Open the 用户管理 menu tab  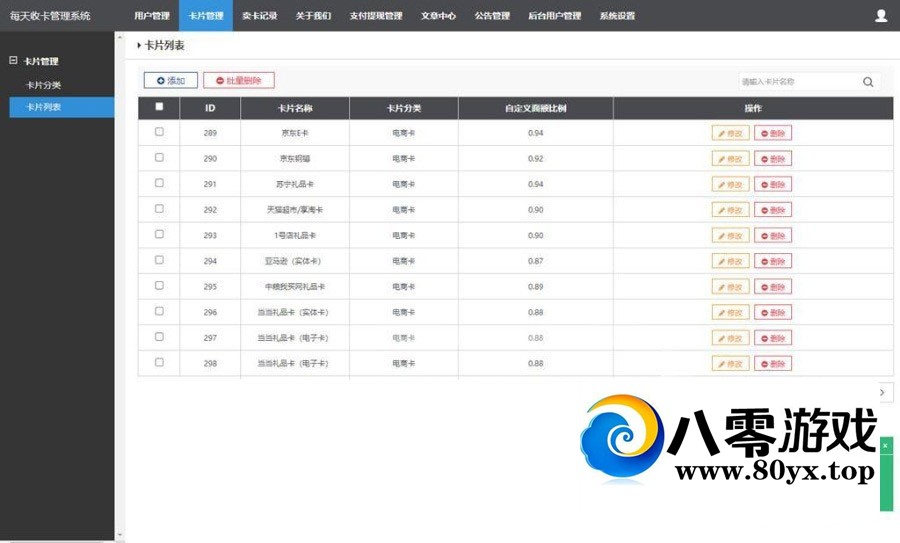[152, 16]
